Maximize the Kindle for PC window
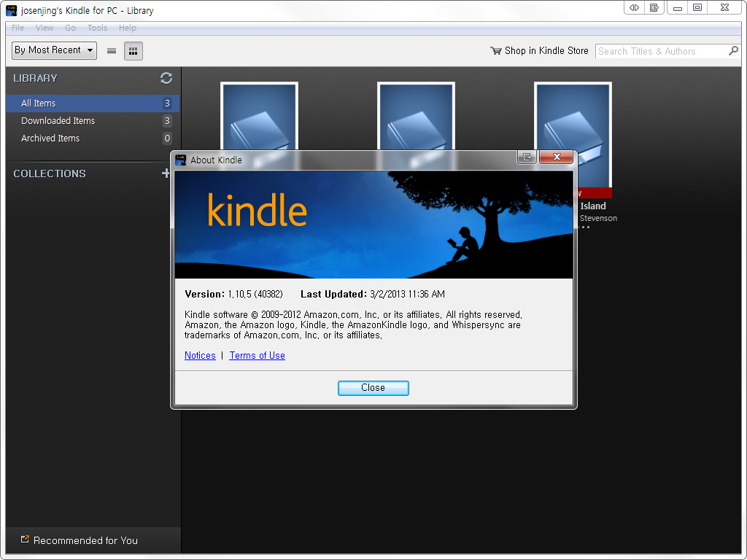Screen dimensions: 747x560 (x=697, y=7)
